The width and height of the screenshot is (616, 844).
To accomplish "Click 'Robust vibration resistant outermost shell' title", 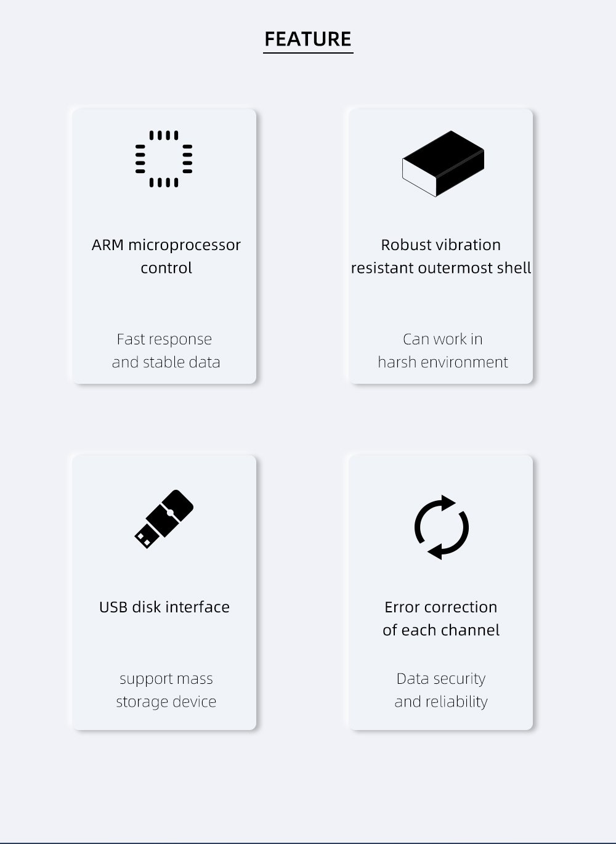I will pos(441,256).
